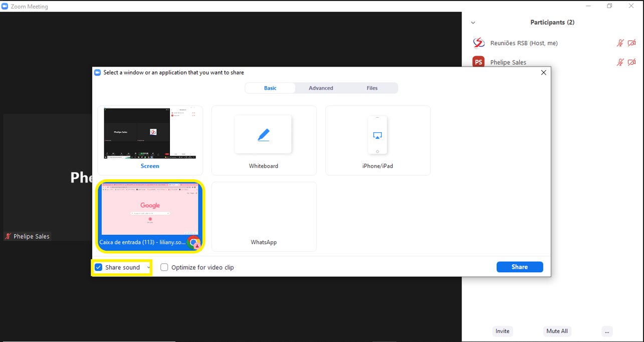Open the Files tab
The image size is (644, 342).
point(372,88)
